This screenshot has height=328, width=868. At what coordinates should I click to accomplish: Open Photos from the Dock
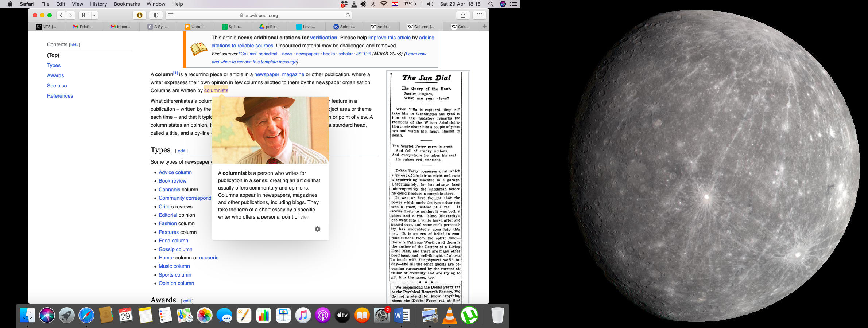click(x=205, y=315)
